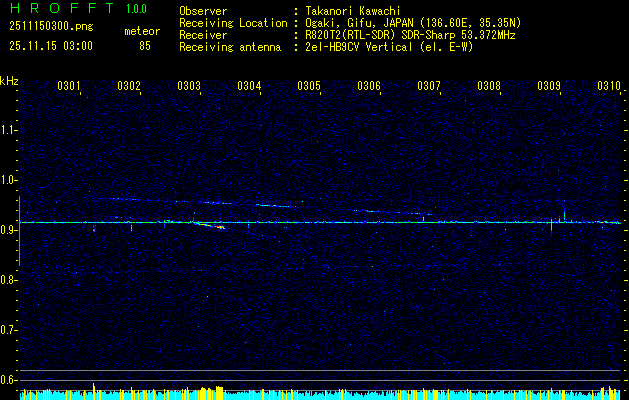Screen dimensions: 629x400
Task: Click the 1.1 kHz axis label
Action: [9, 130]
